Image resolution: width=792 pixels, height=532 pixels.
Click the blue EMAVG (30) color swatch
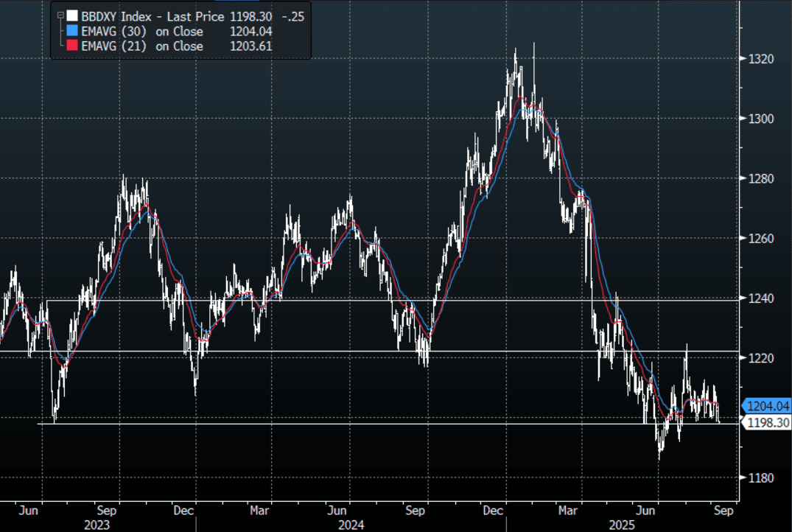(x=71, y=31)
